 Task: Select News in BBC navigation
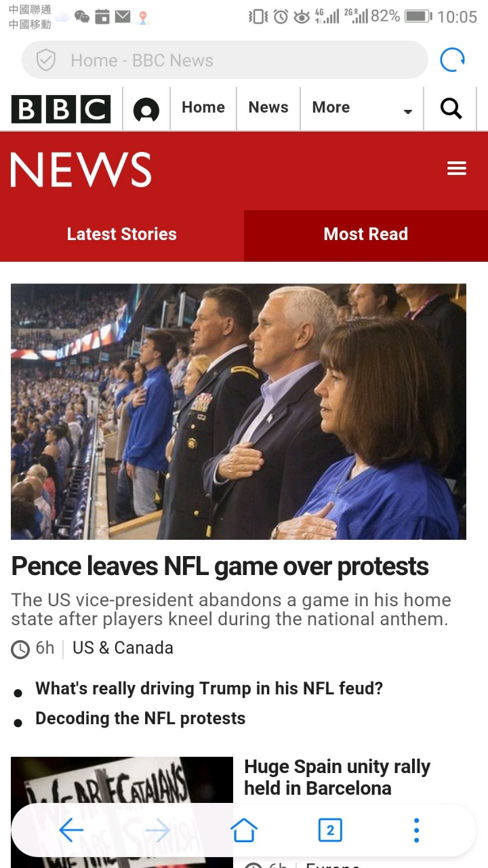coord(268,107)
